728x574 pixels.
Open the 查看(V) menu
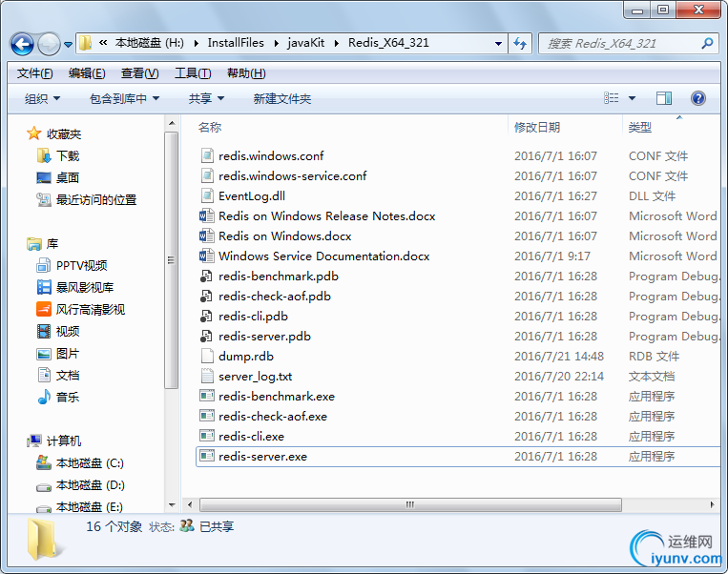pos(139,73)
